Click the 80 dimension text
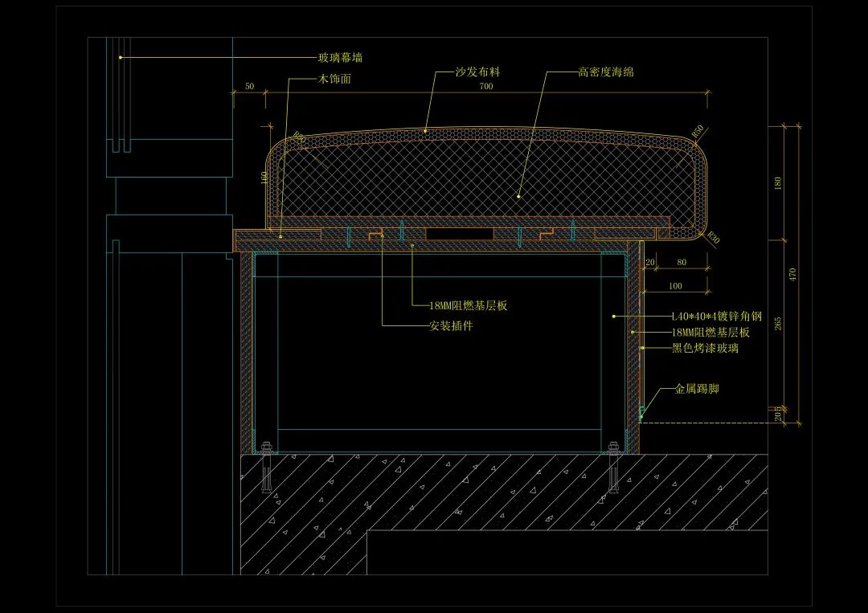This screenshot has height=613, width=868. click(x=682, y=262)
